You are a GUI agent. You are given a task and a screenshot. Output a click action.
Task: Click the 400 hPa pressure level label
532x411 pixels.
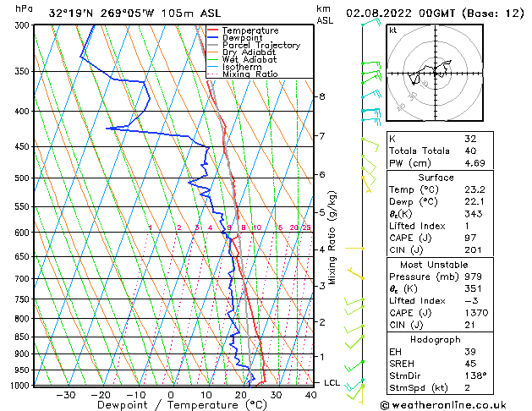pos(24,112)
